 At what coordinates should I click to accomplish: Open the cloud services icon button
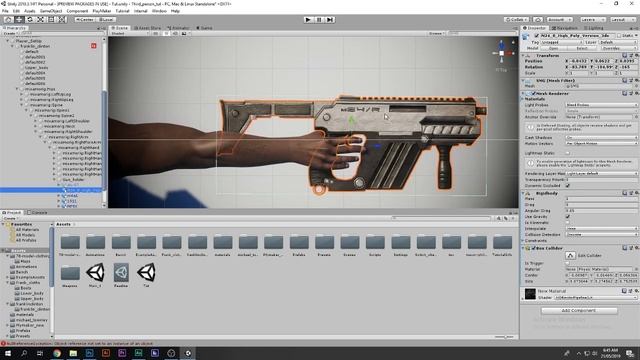pos(538,19)
